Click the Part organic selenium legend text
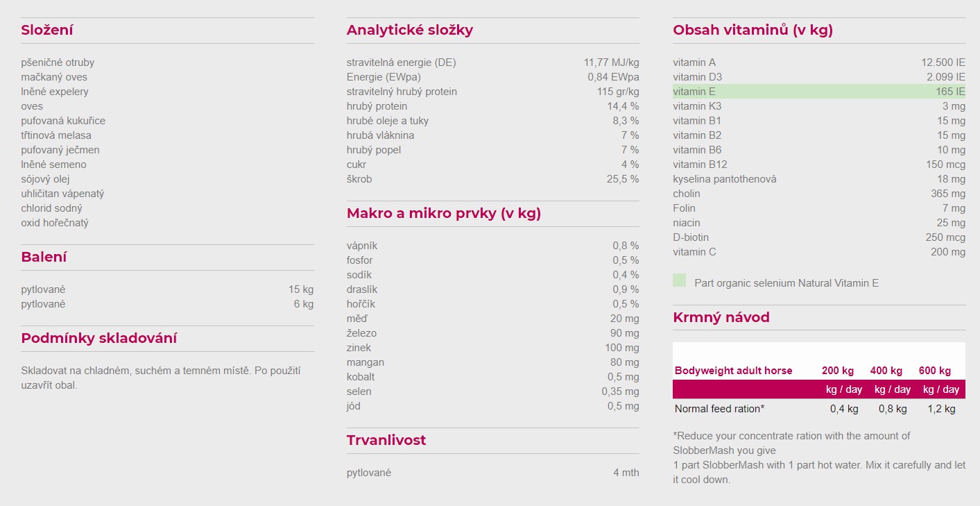This screenshot has width=980, height=506. click(x=786, y=283)
